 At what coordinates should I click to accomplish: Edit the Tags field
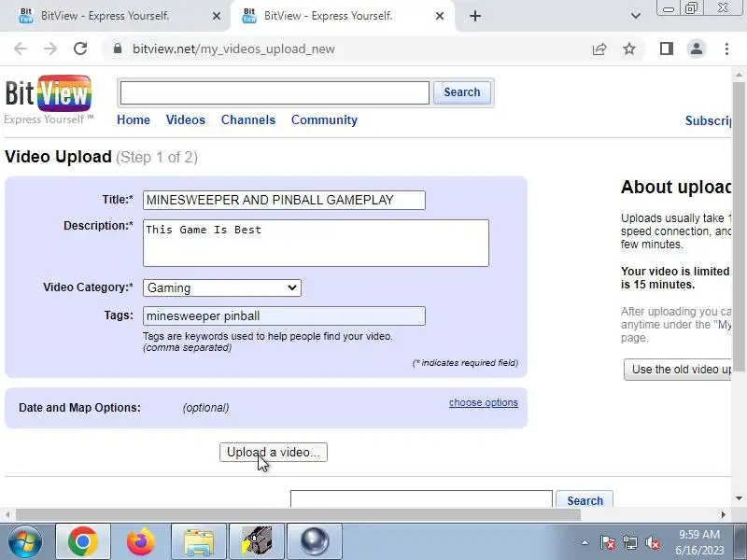tap(284, 316)
